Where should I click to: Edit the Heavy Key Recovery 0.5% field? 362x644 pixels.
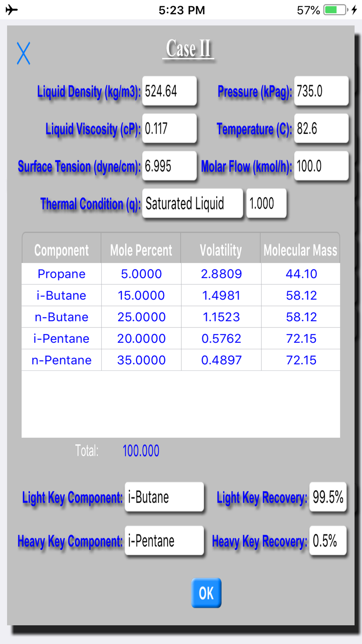point(328,540)
